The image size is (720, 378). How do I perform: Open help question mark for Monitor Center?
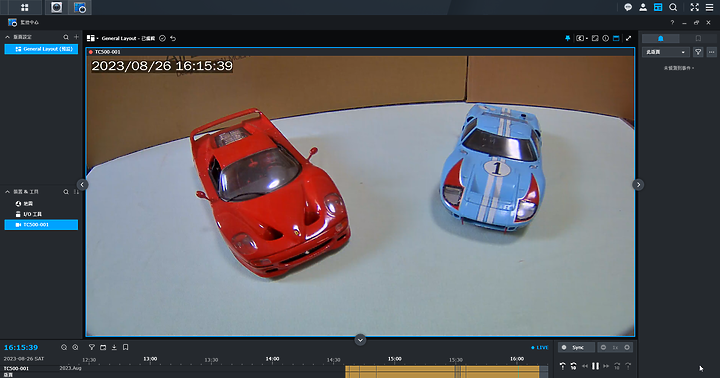pyautogui.click(x=672, y=23)
